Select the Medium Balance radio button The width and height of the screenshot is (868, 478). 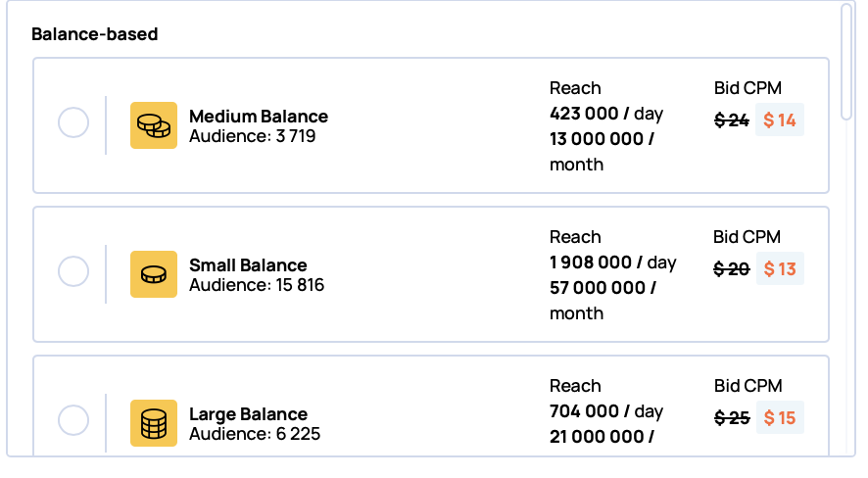tap(73, 123)
